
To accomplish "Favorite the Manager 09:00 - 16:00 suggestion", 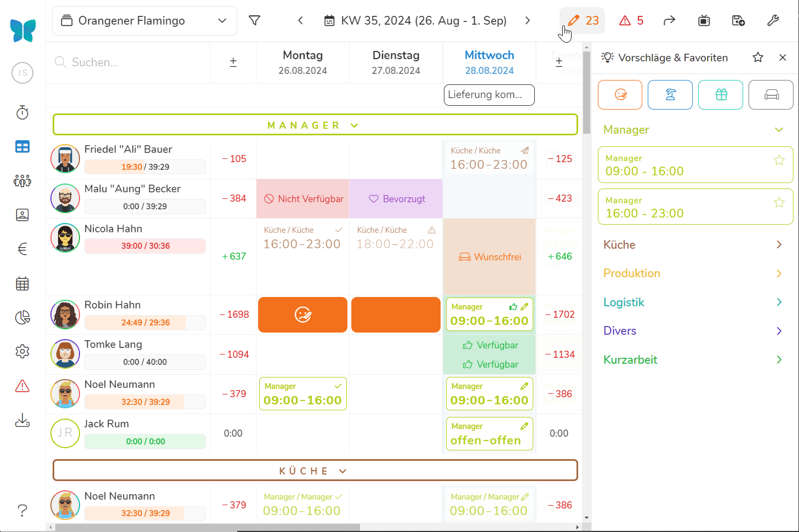I will [x=779, y=161].
